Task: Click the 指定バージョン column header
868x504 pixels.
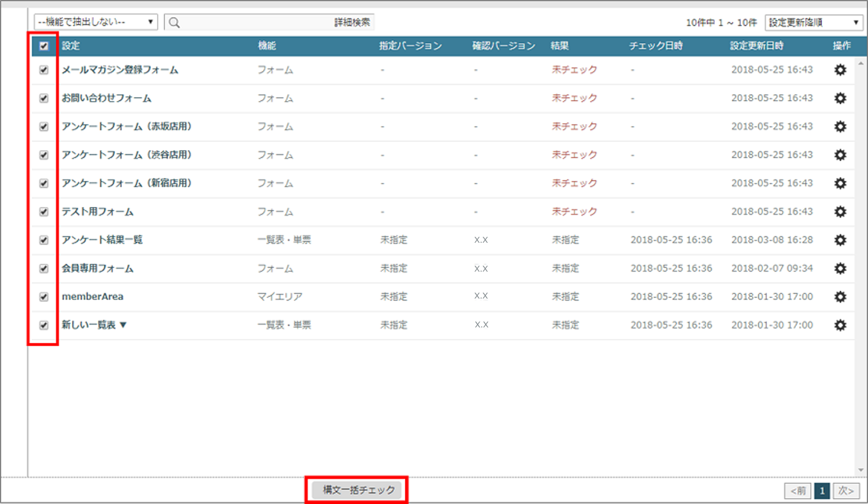Action: 411,46
